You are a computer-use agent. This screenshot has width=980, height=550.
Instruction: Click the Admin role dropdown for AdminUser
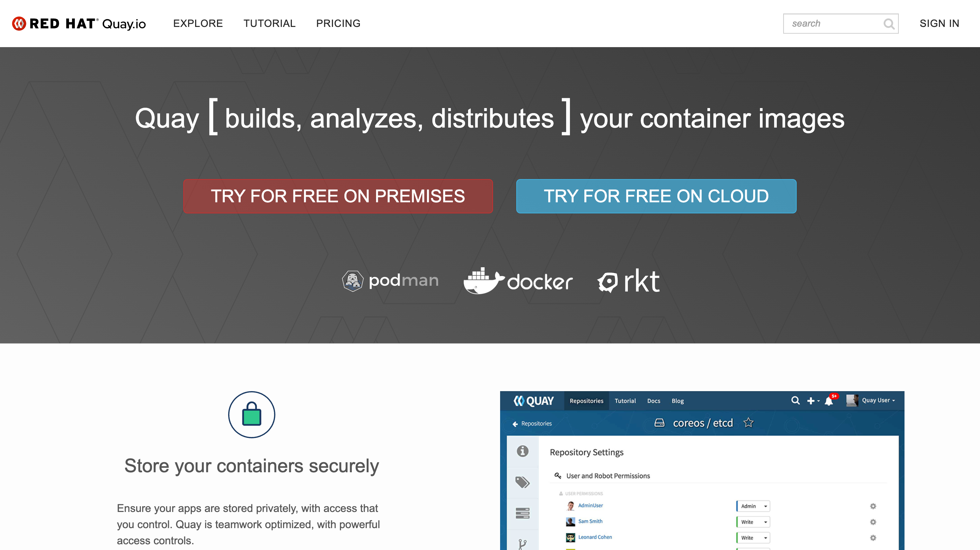[751, 506]
